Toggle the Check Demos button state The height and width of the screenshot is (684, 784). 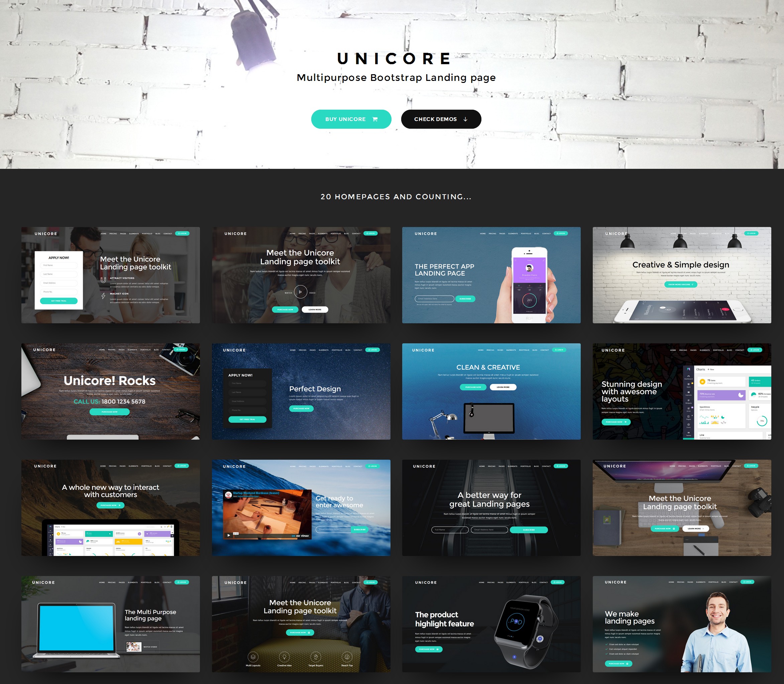[x=442, y=119]
